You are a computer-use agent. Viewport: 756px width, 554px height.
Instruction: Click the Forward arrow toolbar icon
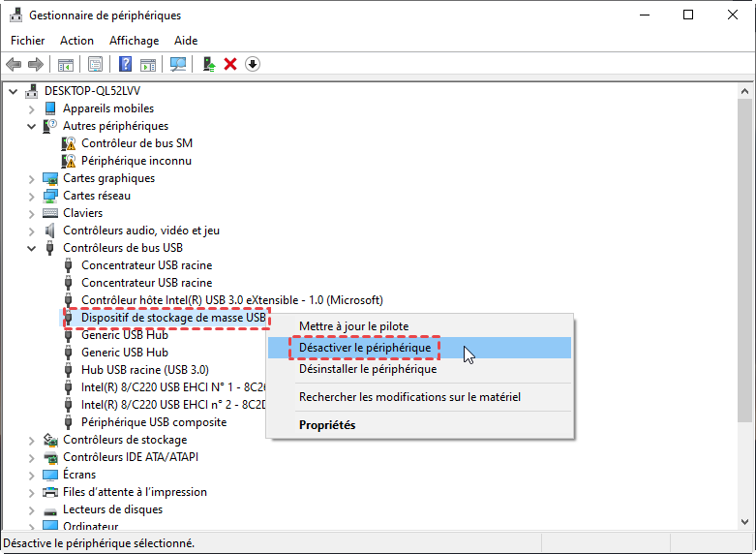pos(36,64)
